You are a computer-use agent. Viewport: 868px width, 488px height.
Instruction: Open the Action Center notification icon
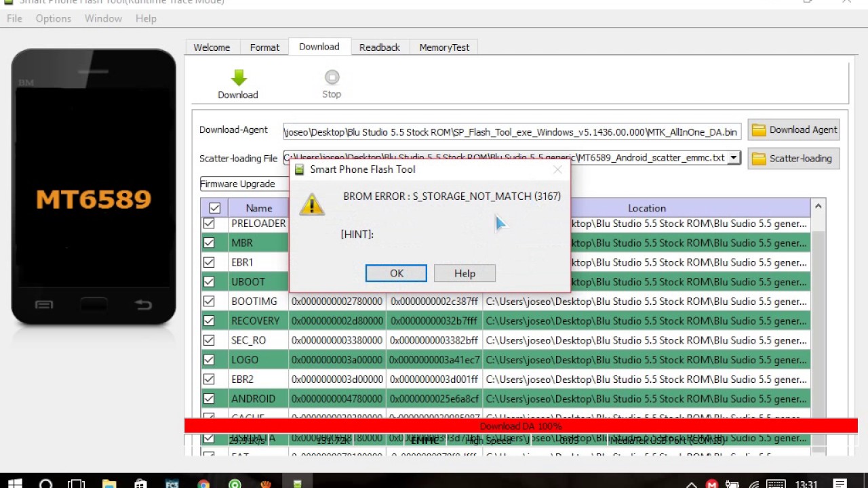[841, 484]
